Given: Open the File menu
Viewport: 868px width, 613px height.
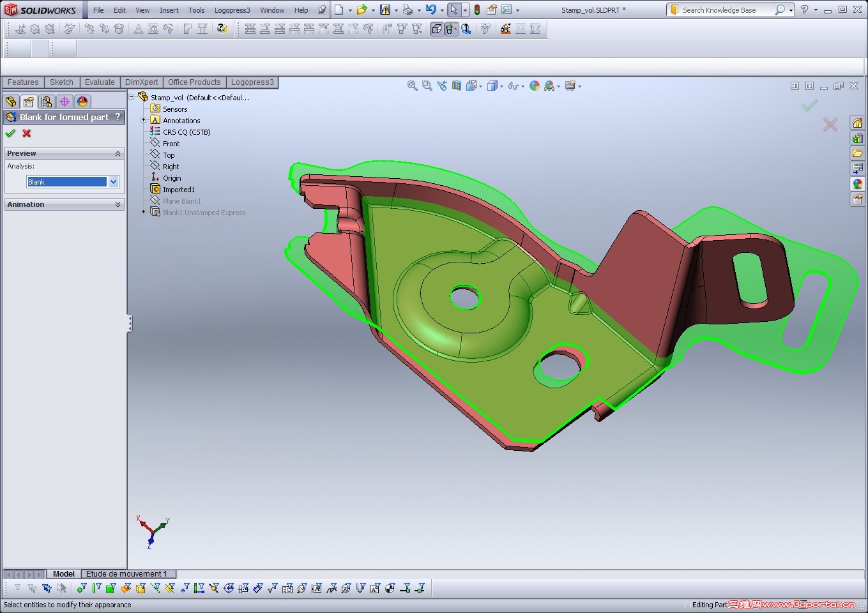Looking at the screenshot, I should click(x=98, y=10).
